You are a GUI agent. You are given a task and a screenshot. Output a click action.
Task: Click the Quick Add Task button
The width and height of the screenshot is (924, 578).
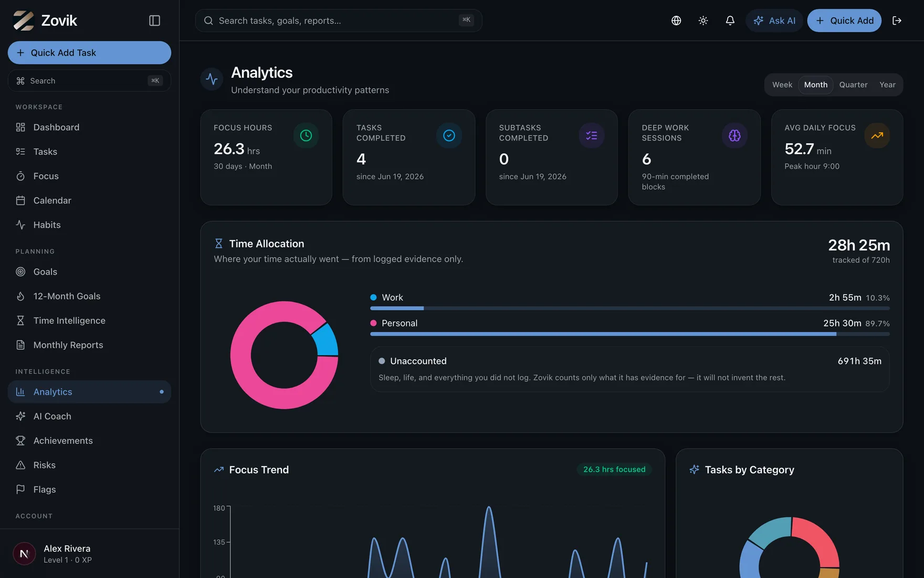point(89,53)
